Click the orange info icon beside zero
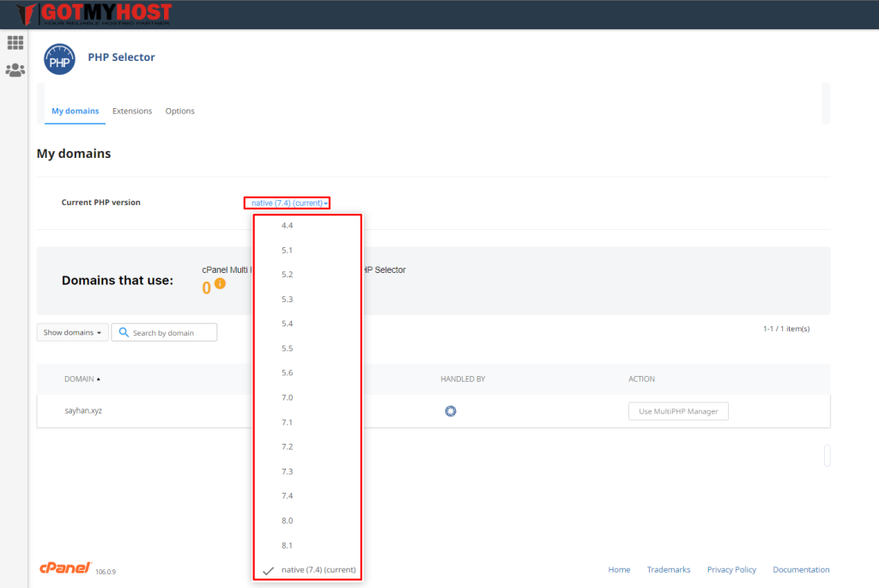879x588 pixels. (x=221, y=284)
